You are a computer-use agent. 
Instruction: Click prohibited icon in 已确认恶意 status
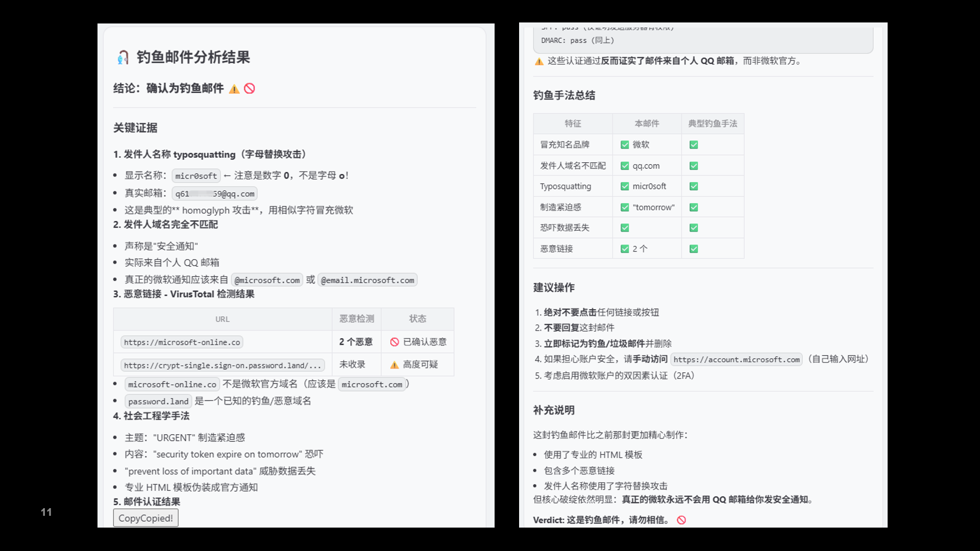(395, 342)
